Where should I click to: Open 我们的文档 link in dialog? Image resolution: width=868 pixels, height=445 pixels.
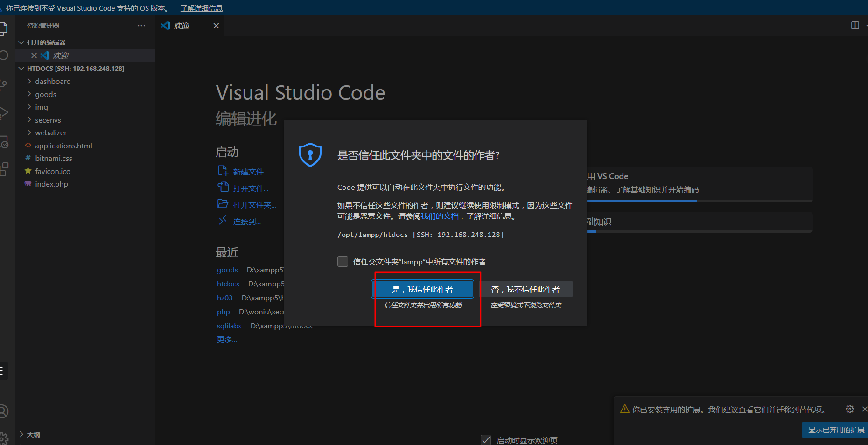coord(440,216)
